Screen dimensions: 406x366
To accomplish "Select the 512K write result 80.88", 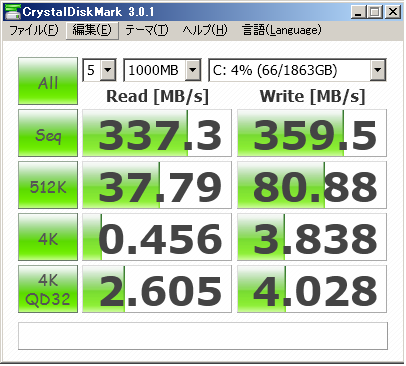I will [312, 185].
